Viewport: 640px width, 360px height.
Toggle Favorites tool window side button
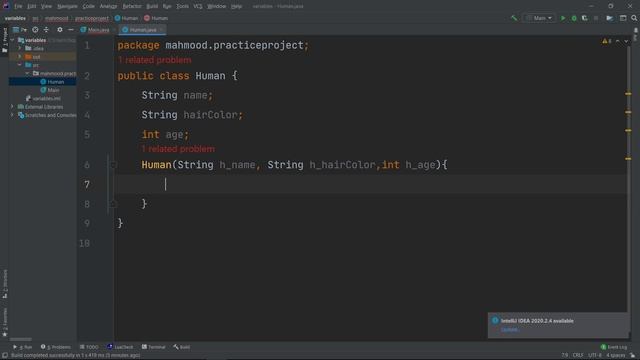click(4, 322)
